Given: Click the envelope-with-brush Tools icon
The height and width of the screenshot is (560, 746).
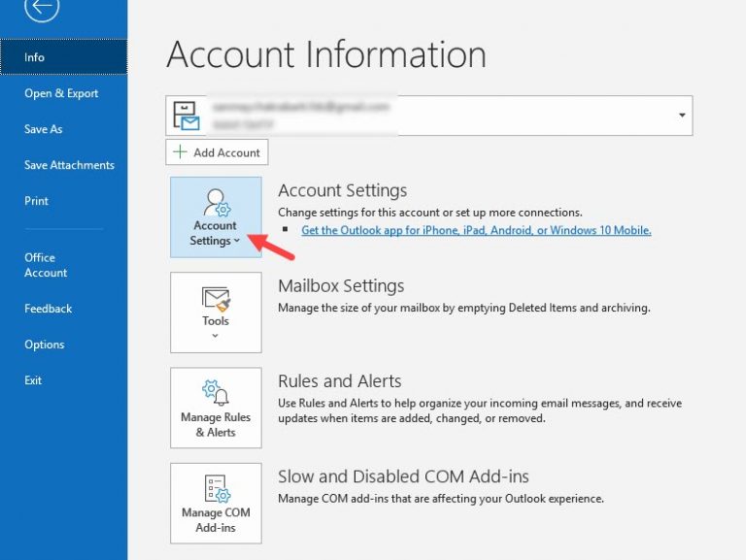Looking at the screenshot, I should tap(216, 300).
